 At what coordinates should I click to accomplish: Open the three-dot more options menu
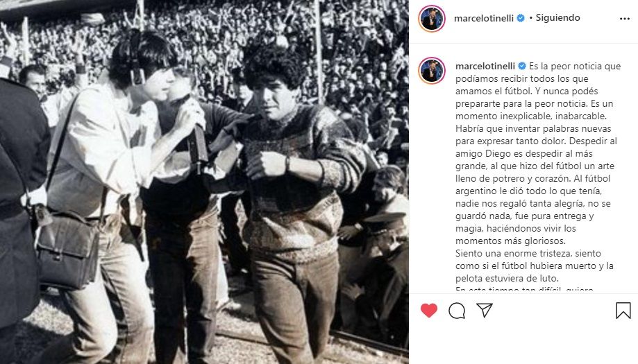point(625,19)
